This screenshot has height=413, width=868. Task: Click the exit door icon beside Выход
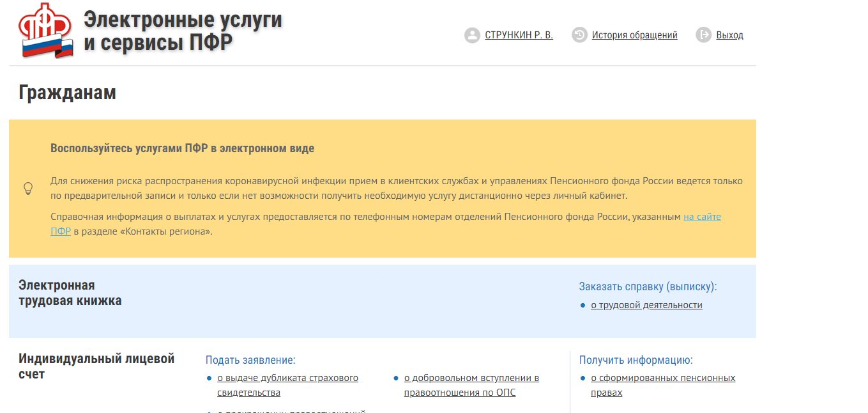click(x=704, y=35)
